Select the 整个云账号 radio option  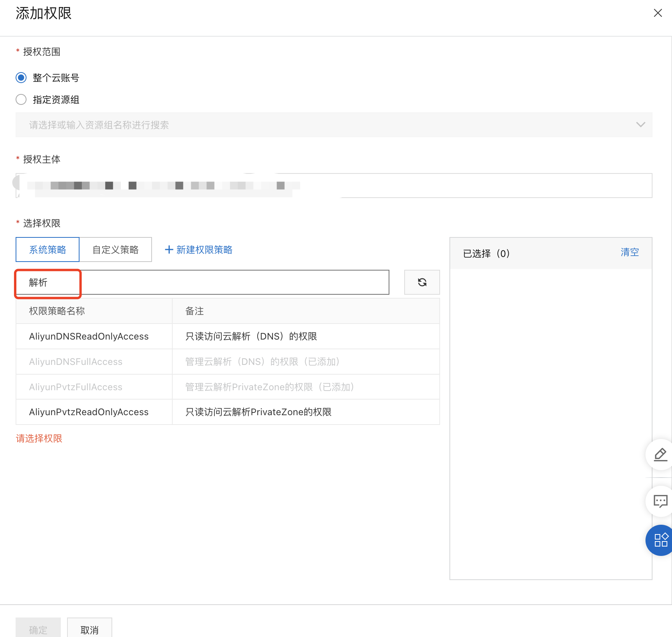pos(21,78)
